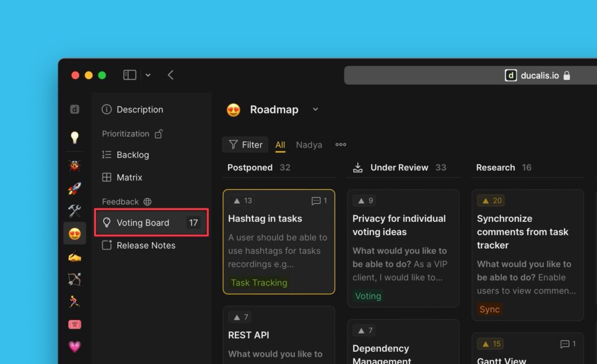Expand the Roadmap title dropdown
597x364 pixels.
click(315, 109)
